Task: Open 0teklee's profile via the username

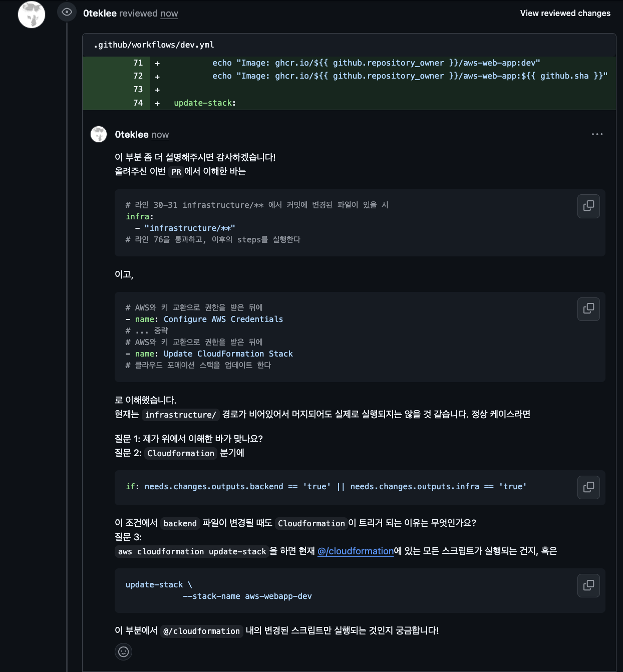Action: [x=99, y=13]
